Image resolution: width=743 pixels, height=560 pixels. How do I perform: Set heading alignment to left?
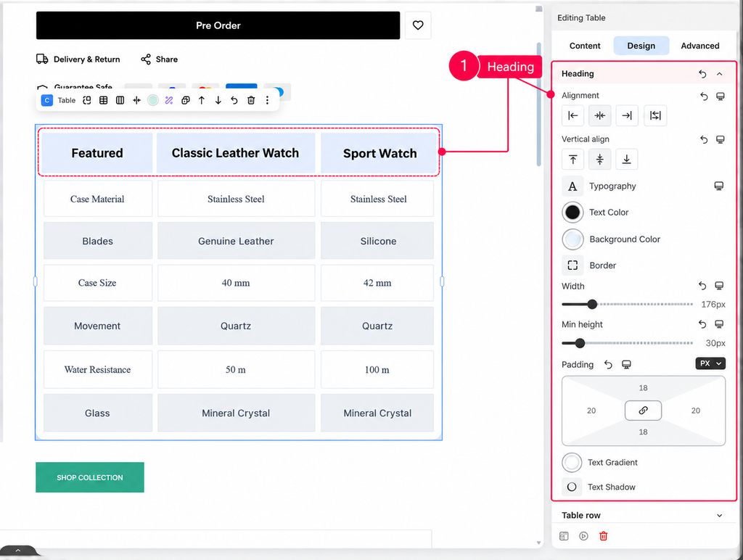pyautogui.click(x=573, y=115)
